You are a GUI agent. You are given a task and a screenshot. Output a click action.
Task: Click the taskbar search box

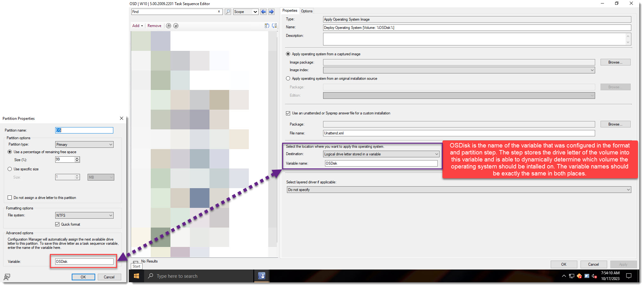(199, 276)
